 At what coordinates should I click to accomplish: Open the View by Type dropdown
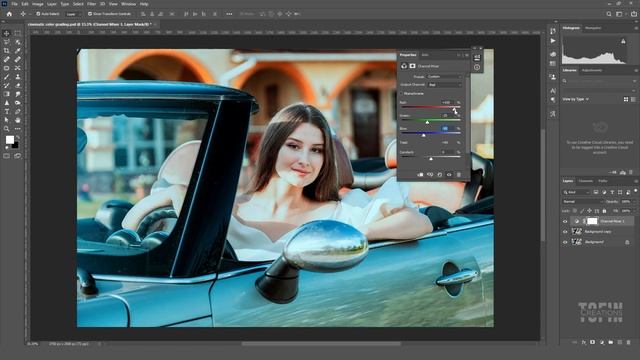[x=576, y=99]
